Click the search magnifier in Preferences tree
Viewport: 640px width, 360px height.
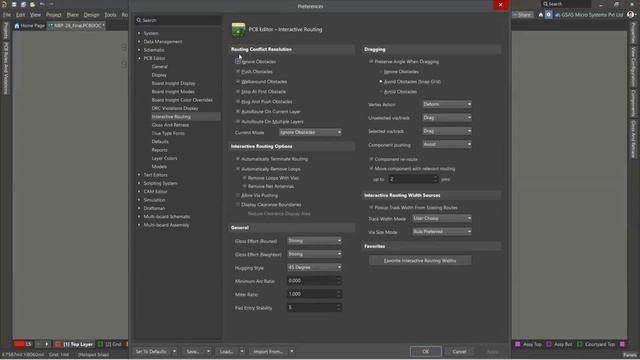tap(139, 20)
